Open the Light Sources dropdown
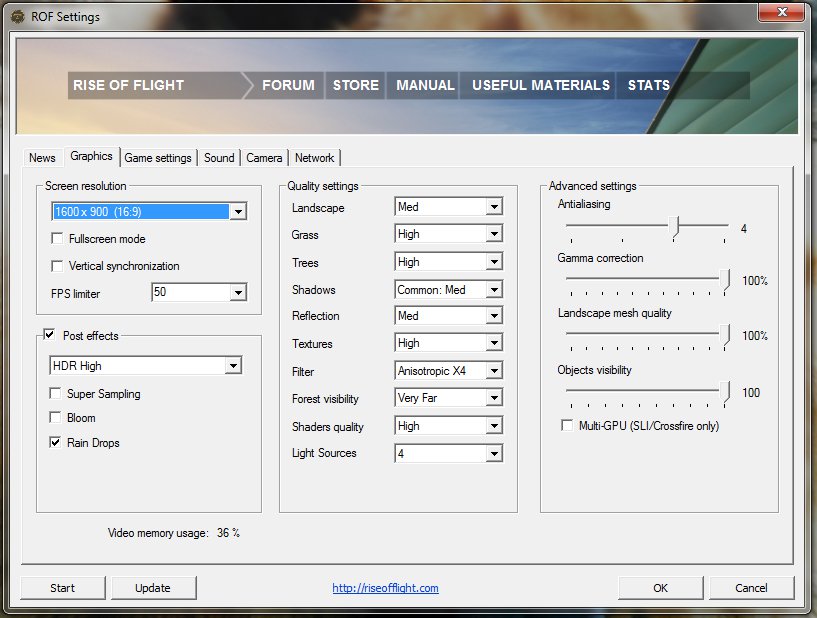Screen dimensions: 817x618 coord(449,453)
